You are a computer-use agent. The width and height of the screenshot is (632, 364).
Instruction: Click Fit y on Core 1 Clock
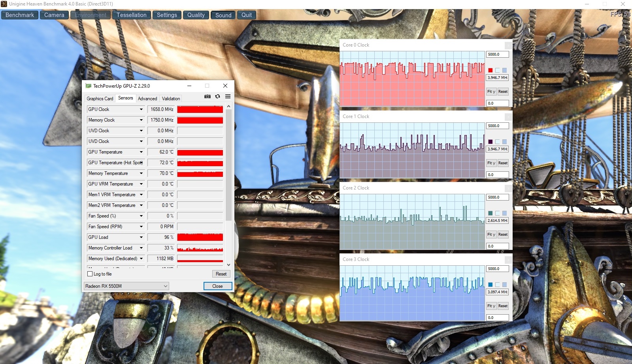coord(491,163)
